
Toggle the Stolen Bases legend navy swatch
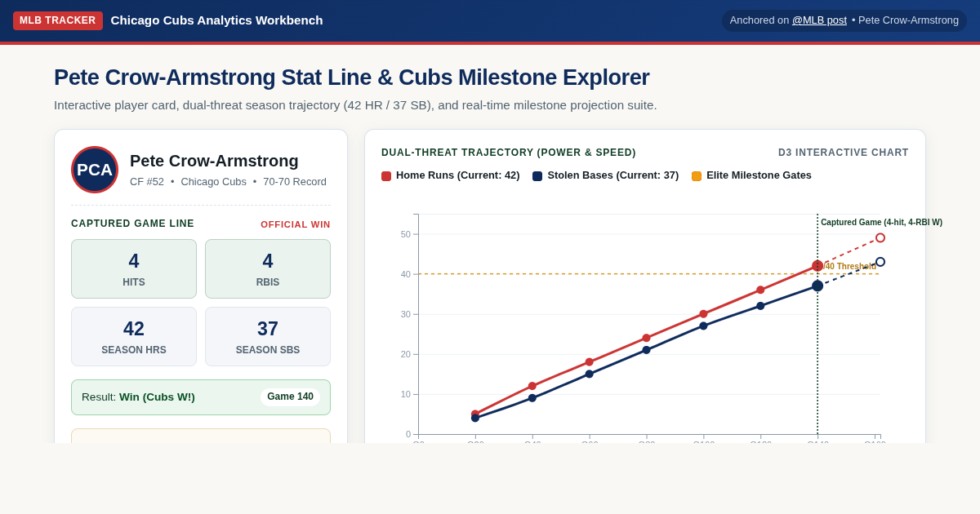(x=537, y=176)
